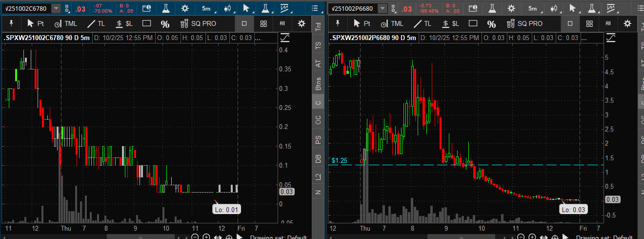
Task: Open pointer drawing tool dropdown in P6680 header
Action: 573,8
